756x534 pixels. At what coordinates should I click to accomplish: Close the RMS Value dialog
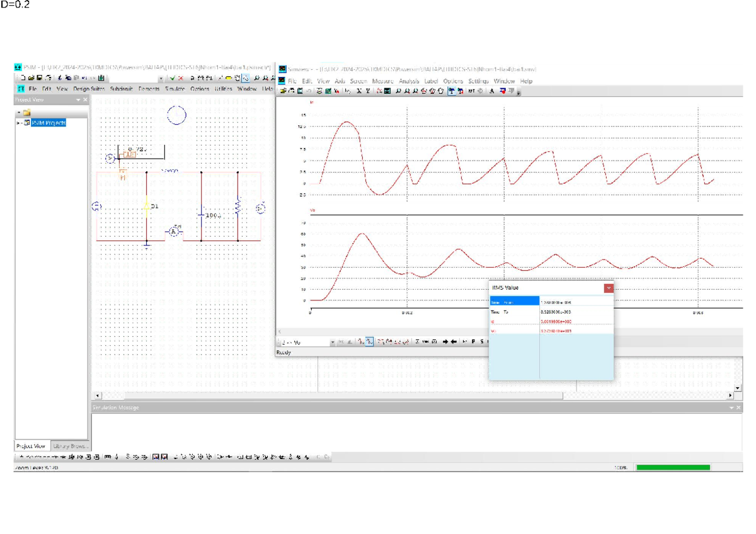(609, 288)
